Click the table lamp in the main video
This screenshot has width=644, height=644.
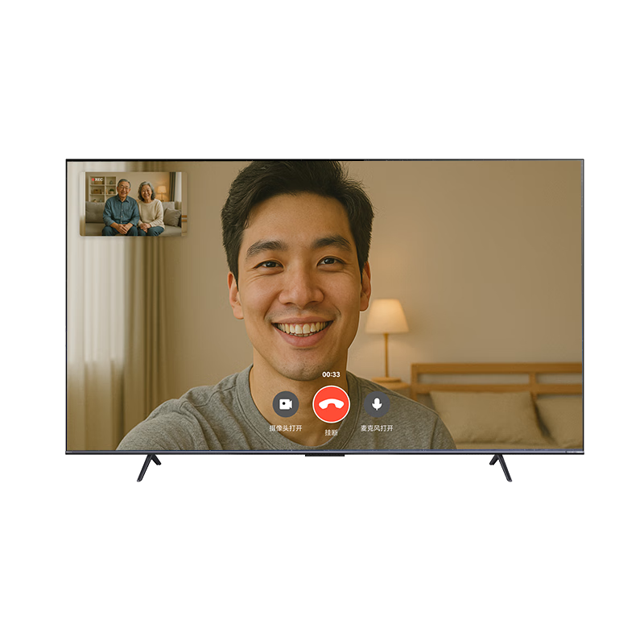coord(386,322)
